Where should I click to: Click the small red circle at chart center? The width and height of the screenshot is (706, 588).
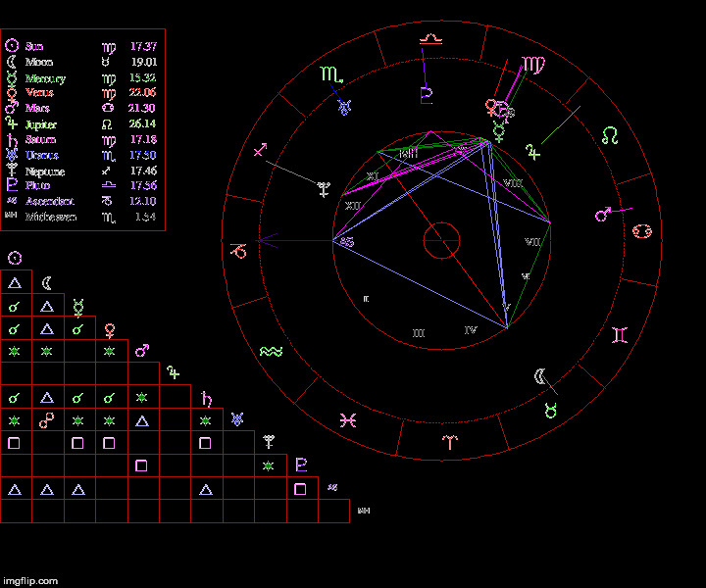pyautogui.click(x=441, y=240)
